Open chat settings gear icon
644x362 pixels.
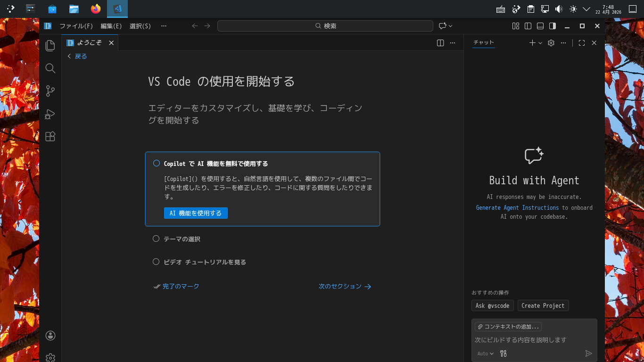click(551, 43)
